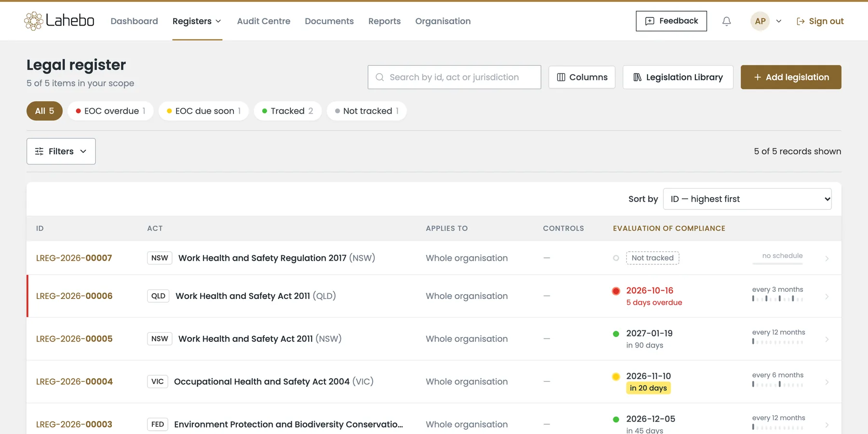The width and height of the screenshot is (868, 434).
Task: Filter by Not tracked items
Action: click(x=366, y=111)
